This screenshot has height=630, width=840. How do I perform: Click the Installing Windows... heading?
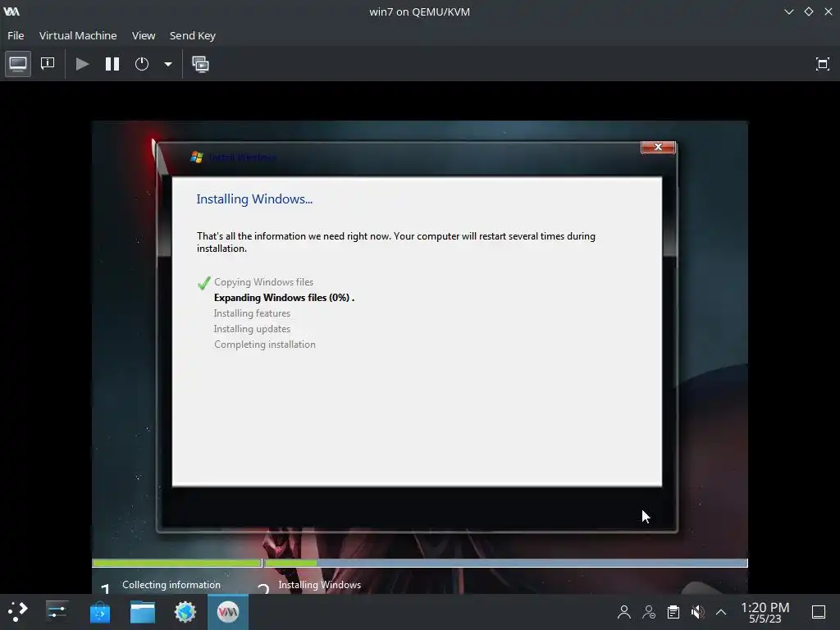254,199
